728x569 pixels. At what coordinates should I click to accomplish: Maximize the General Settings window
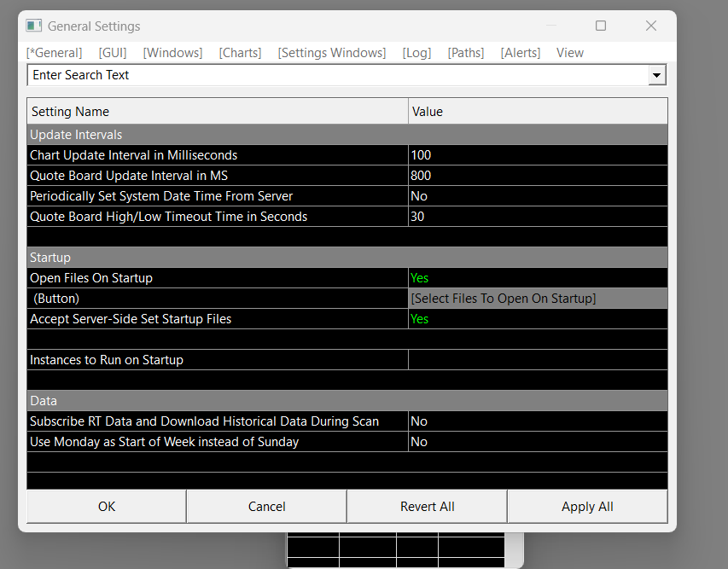[601, 26]
